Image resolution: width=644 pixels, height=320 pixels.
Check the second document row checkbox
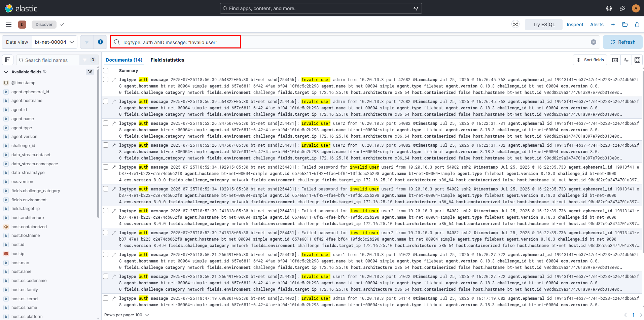[x=106, y=101]
